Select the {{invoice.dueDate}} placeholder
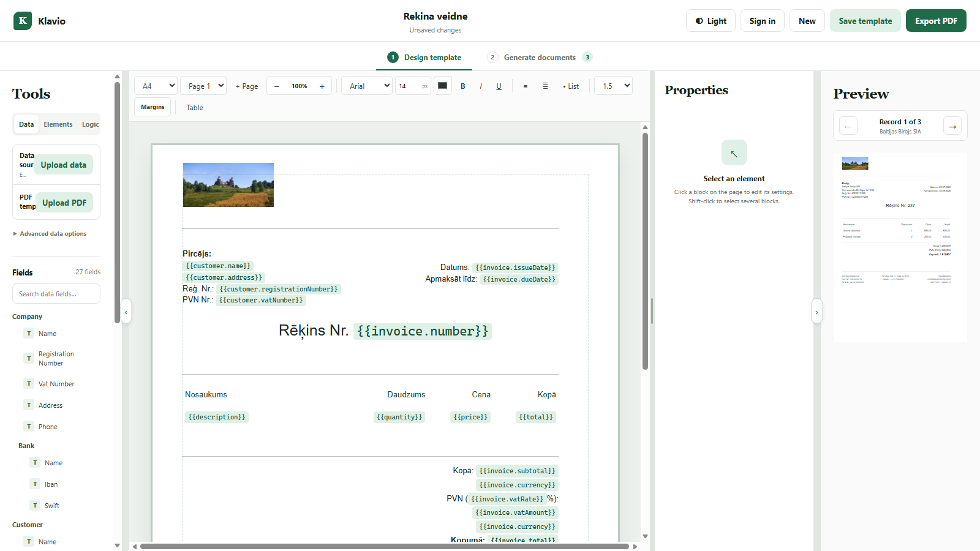980x551 pixels. [x=519, y=279]
